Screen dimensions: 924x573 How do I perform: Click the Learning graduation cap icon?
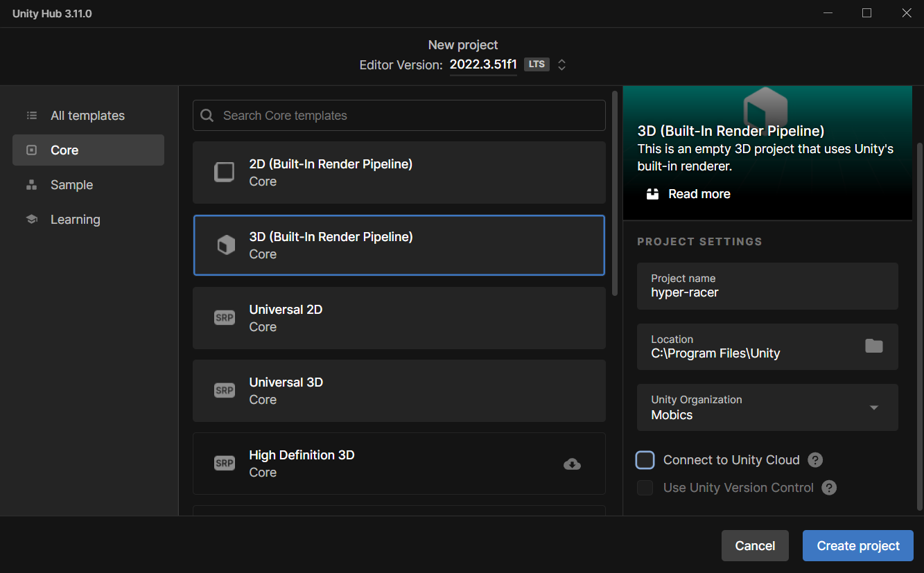(31, 220)
